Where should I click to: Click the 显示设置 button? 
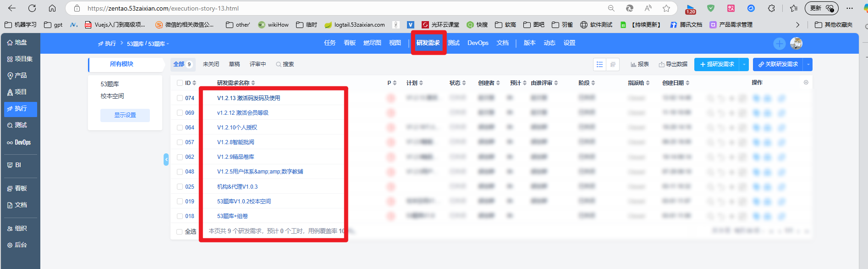pyautogui.click(x=125, y=115)
